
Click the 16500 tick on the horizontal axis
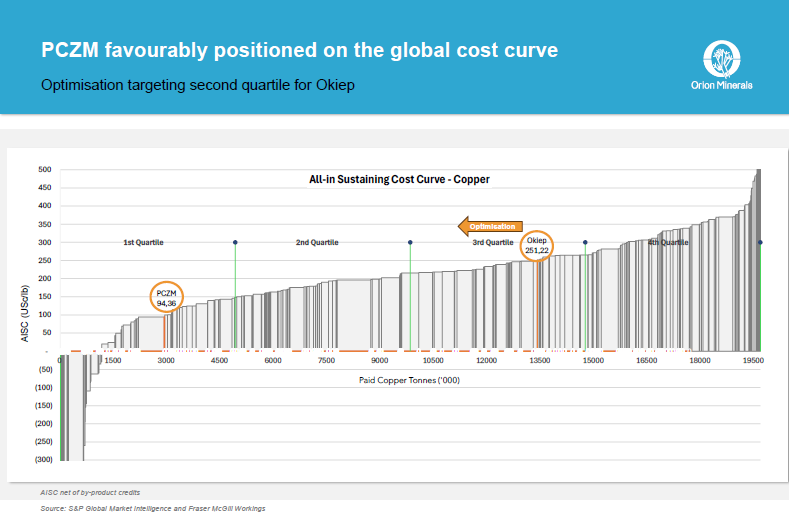click(646, 361)
